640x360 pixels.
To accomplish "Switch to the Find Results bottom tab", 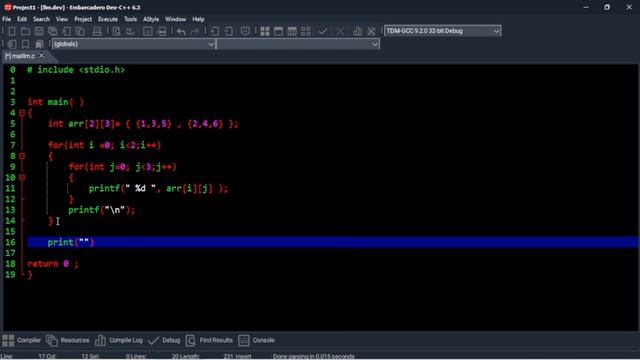I will 209,340.
